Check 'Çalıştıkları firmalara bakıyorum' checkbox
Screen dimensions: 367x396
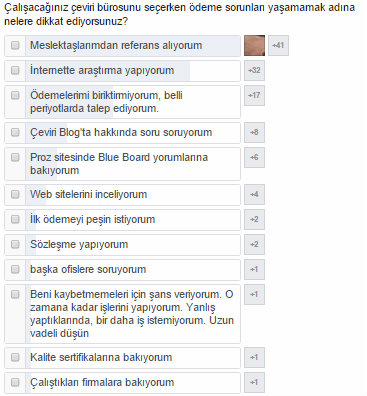tap(15, 382)
